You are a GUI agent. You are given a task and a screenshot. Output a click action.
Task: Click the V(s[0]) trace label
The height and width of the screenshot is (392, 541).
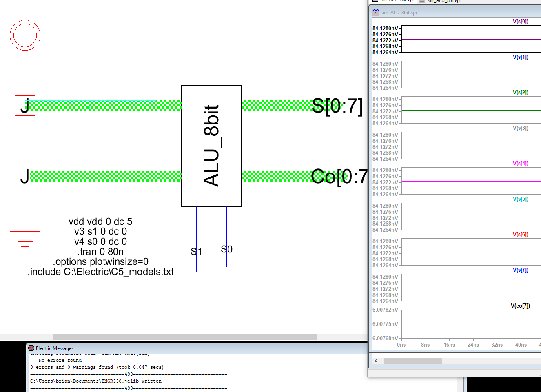tap(520, 22)
